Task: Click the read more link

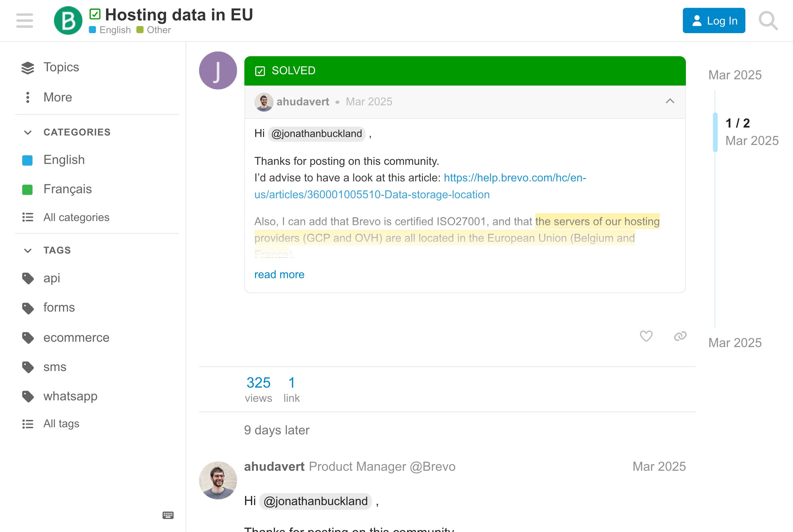Action: pos(279,274)
